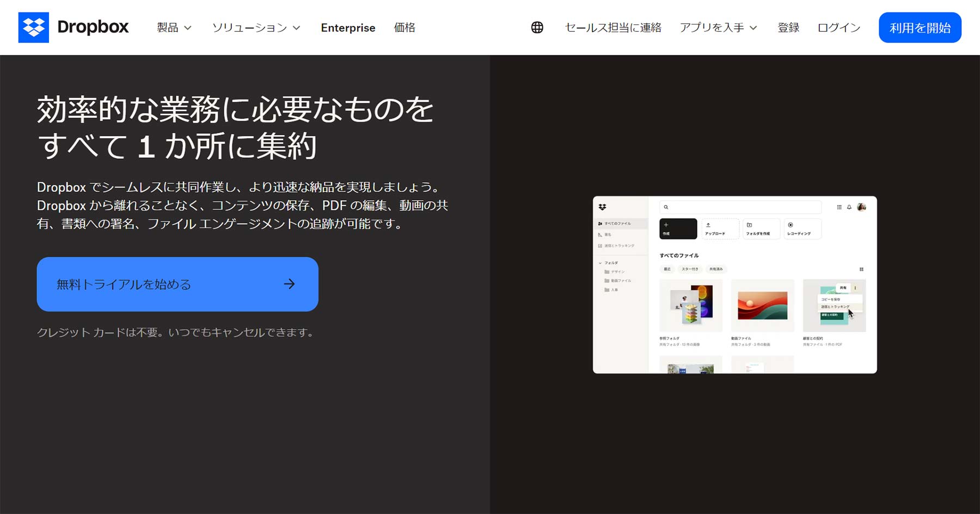Click the Dropbox logo icon in header
This screenshot has width=980, height=514.
tap(33, 27)
